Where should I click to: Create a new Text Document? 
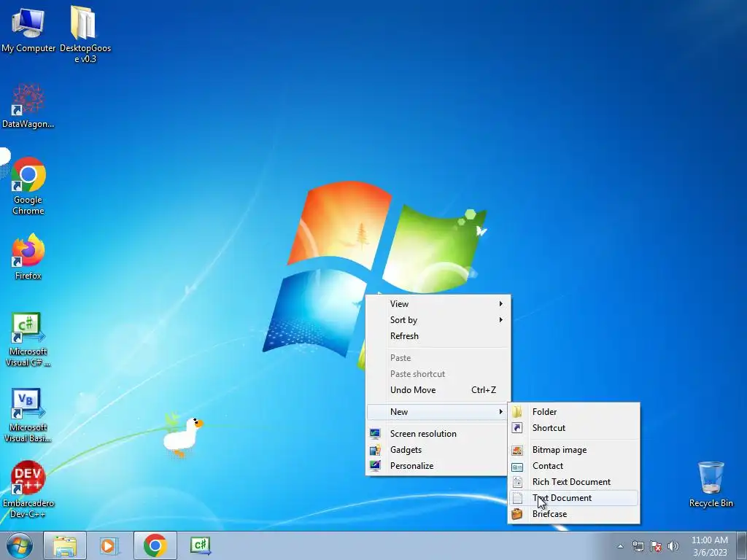pyautogui.click(x=574, y=498)
